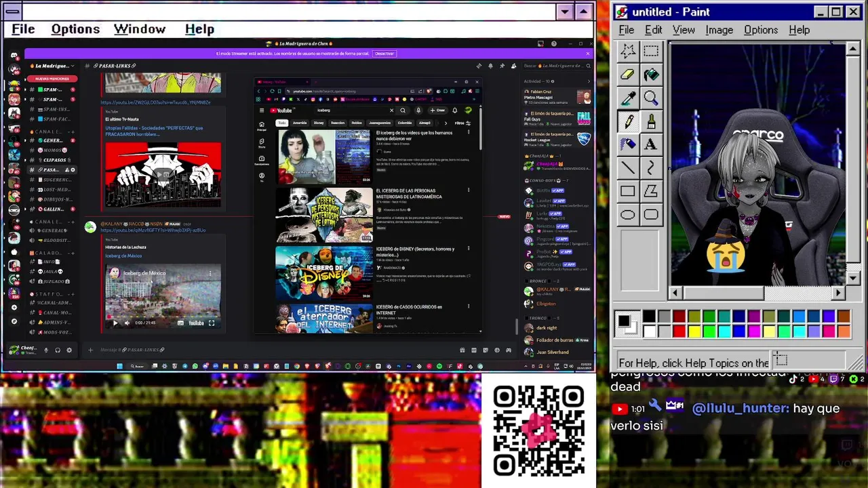Screen dimensions: 868x488
Task: Pick the black swatch in Paint palette
Action: click(x=649, y=317)
